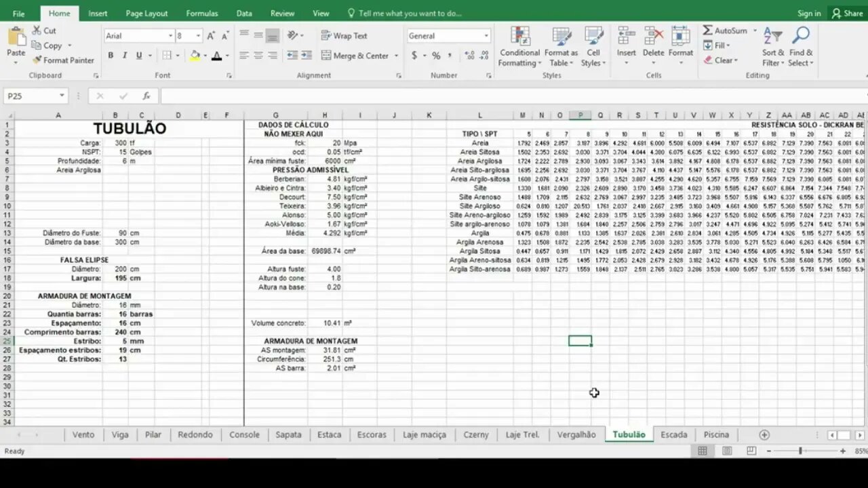Decrease font size with small A icon
Viewport: 868px width, 488px height.
pos(226,36)
